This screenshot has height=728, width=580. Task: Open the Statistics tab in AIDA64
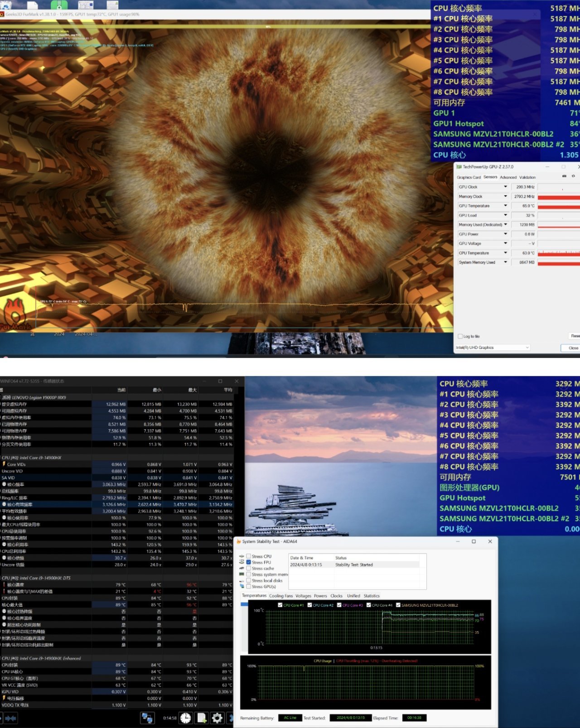click(372, 596)
